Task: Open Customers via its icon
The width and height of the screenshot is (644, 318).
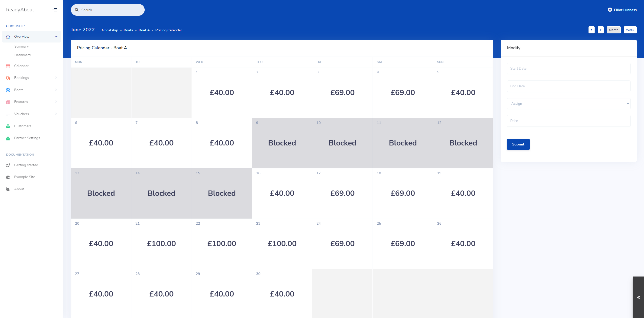Action: point(8,126)
